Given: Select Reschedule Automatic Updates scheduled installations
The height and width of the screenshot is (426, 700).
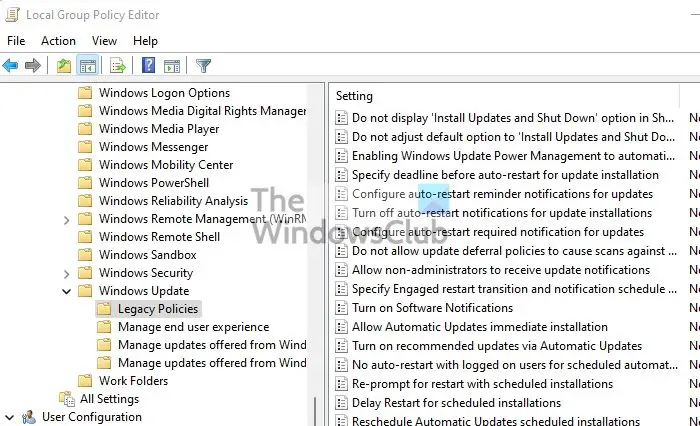Looking at the screenshot, I should pyautogui.click(x=496, y=421).
